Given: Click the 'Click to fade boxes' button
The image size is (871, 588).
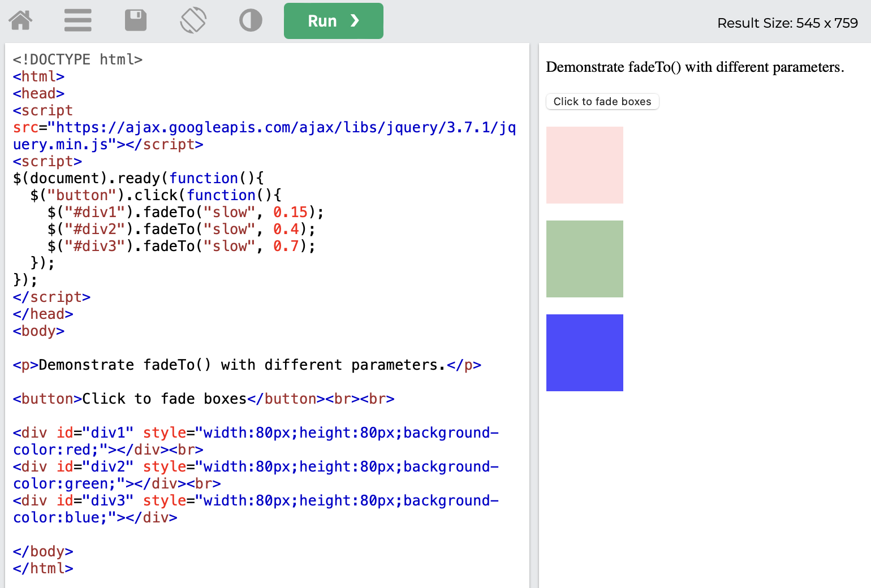Looking at the screenshot, I should point(602,102).
